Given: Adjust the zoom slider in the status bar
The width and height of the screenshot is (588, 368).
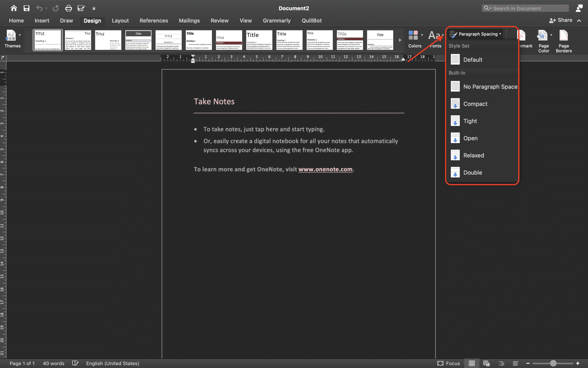Looking at the screenshot, I should [x=553, y=363].
